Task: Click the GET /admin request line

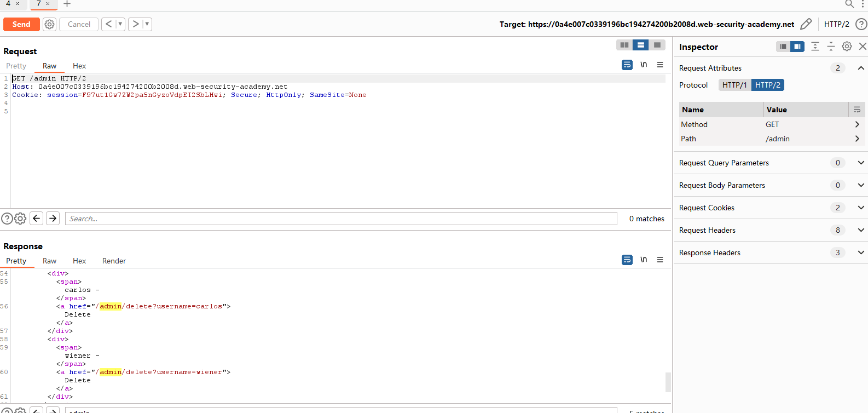Action: (49, 78)
